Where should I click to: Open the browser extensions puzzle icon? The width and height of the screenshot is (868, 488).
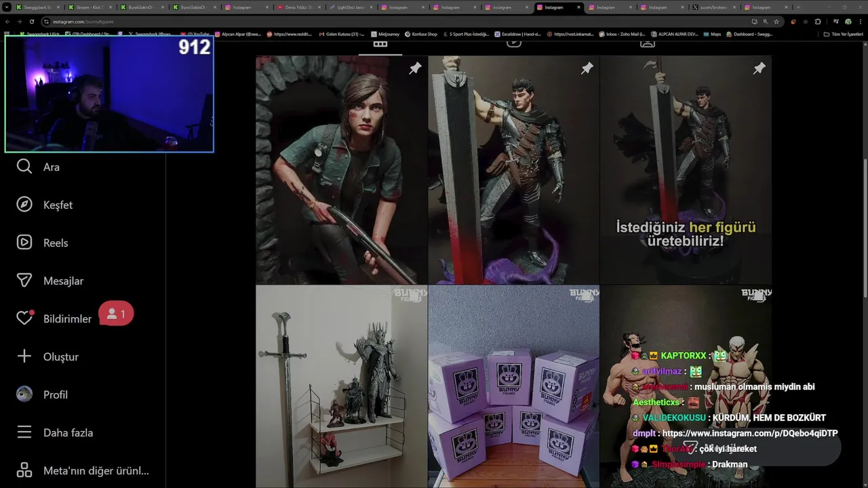click(x=817, y=22)
